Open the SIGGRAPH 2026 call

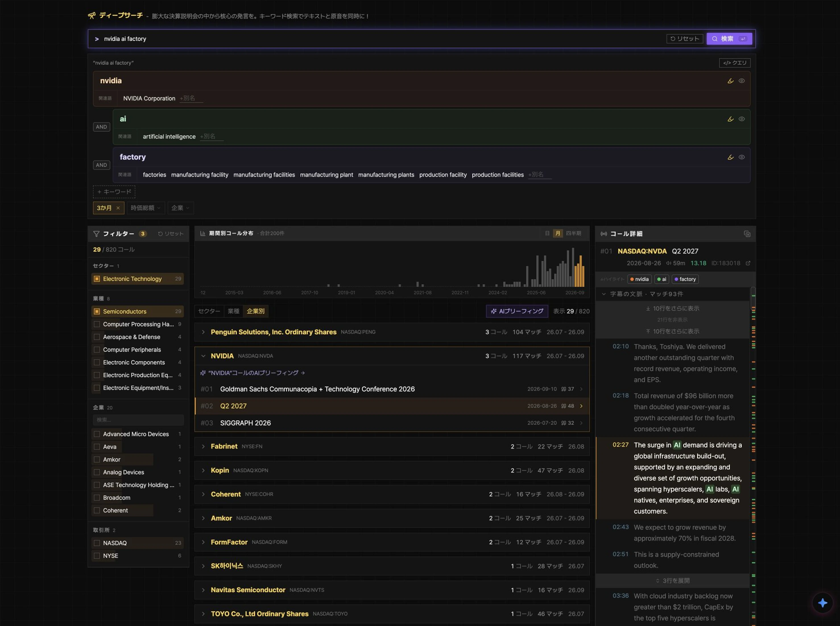392,423
